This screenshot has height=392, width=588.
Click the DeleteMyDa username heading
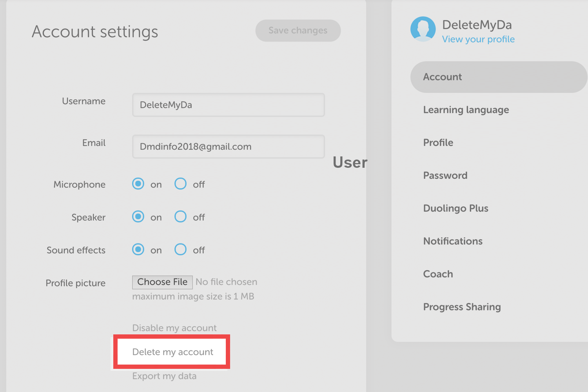[x=477, y=25]
